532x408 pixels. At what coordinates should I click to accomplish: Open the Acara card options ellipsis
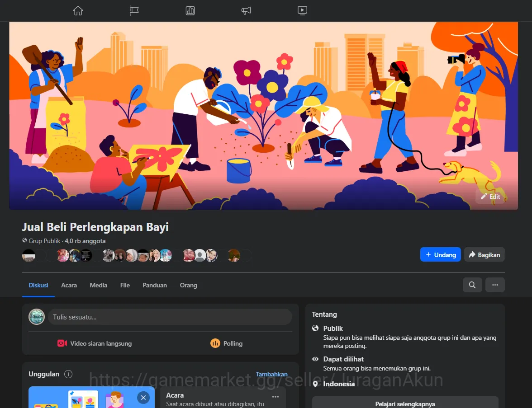(x=275, y=397)
